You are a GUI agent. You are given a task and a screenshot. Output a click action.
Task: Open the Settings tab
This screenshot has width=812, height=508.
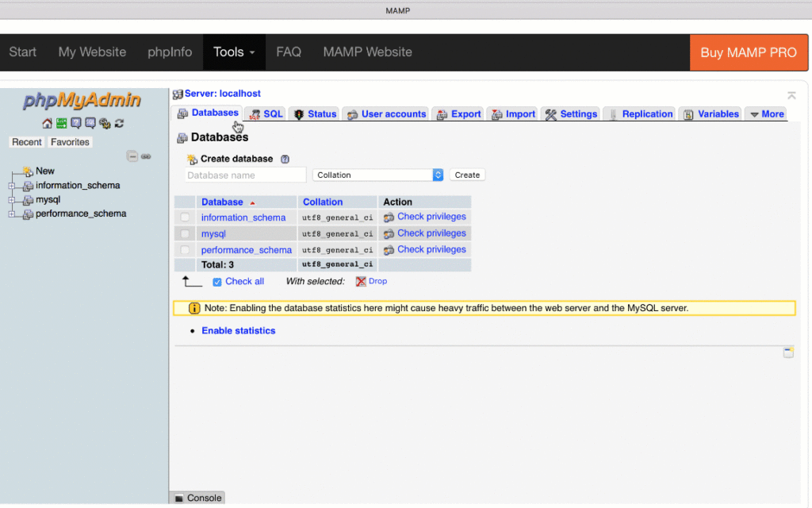point(571,114)
